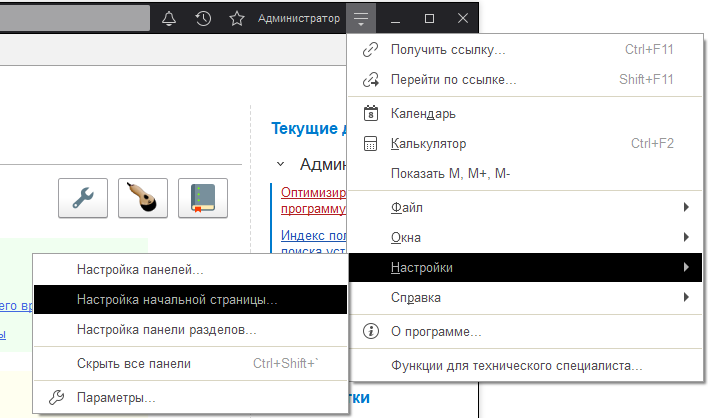Choose Получить ссылку menu entry
The image size is (708, 418).
pos(448,49)
